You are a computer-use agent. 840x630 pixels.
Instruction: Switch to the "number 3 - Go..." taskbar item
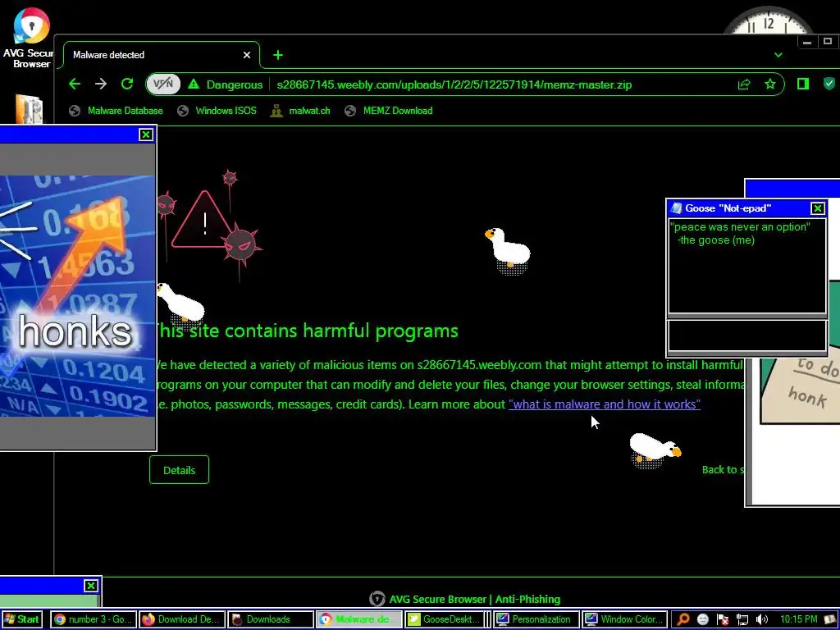click(94, 619)
